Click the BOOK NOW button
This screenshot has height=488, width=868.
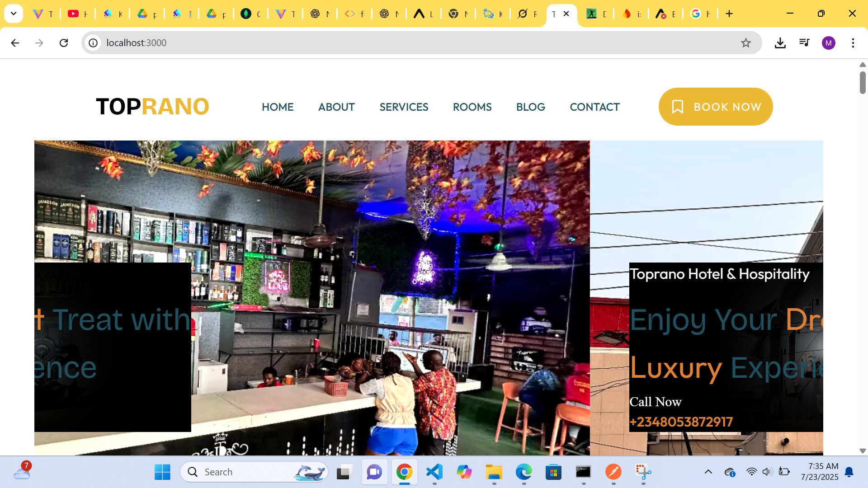715,107
